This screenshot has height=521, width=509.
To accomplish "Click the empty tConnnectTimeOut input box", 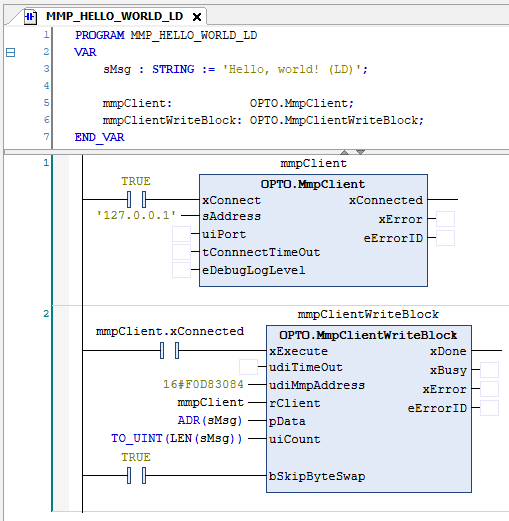I will (x=181, y=252).
